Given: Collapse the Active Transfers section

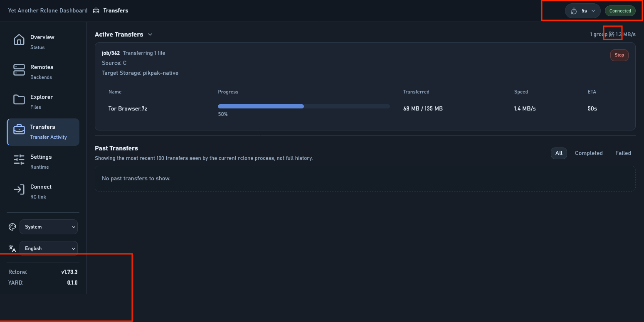Looking at the screenshot, I should (x=150, y=34).
